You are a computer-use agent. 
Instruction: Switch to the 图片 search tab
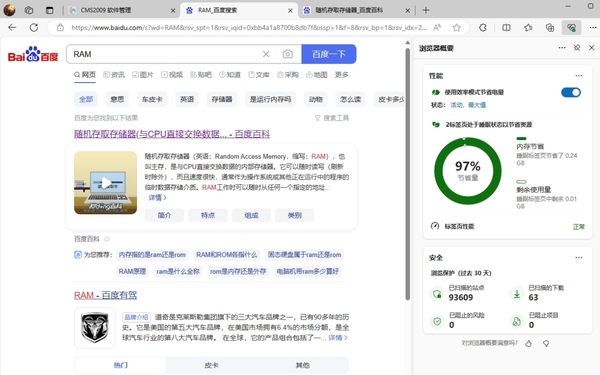click(143, 75)
